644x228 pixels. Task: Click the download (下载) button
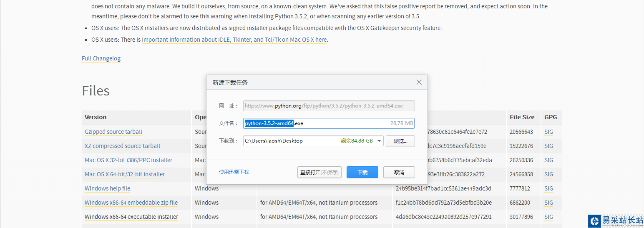[362, 172]
